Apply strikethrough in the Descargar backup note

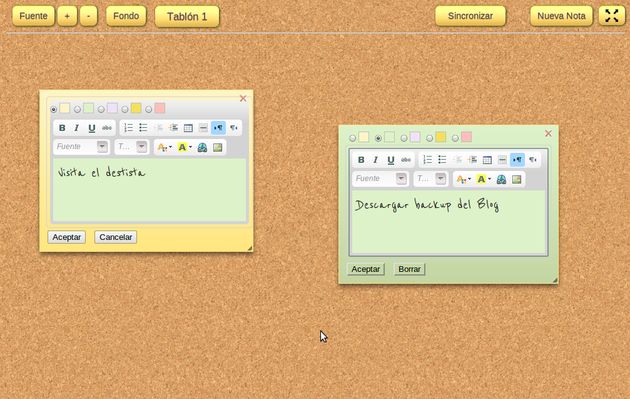(406, 160)
